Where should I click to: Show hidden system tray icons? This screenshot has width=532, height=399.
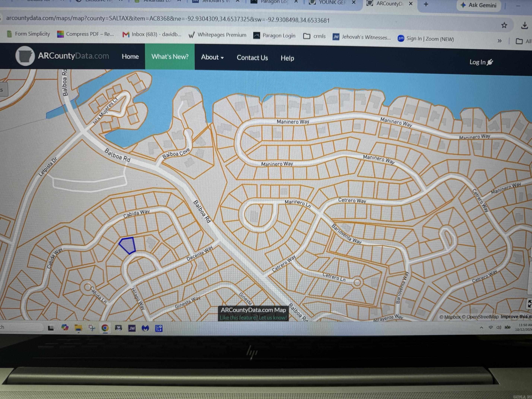click(481, 328)
